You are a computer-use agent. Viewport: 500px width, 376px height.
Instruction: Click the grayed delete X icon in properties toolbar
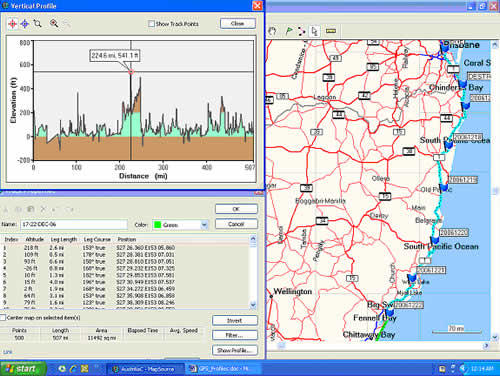(43, 209)
